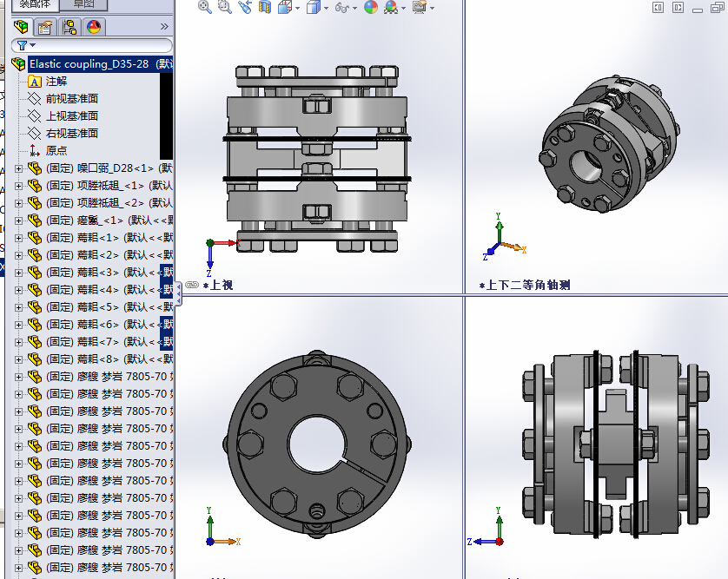Select the (固定) 蒿耜<8> component row
This screenshot has height=579, width=728.
pyautogui.click(x=109, y=359)
